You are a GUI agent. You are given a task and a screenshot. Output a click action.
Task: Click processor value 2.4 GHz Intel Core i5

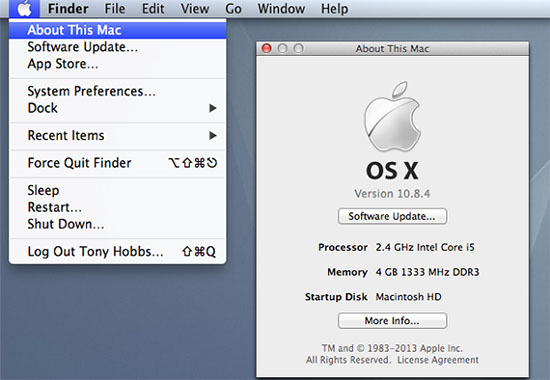click(x=425, y=247)
